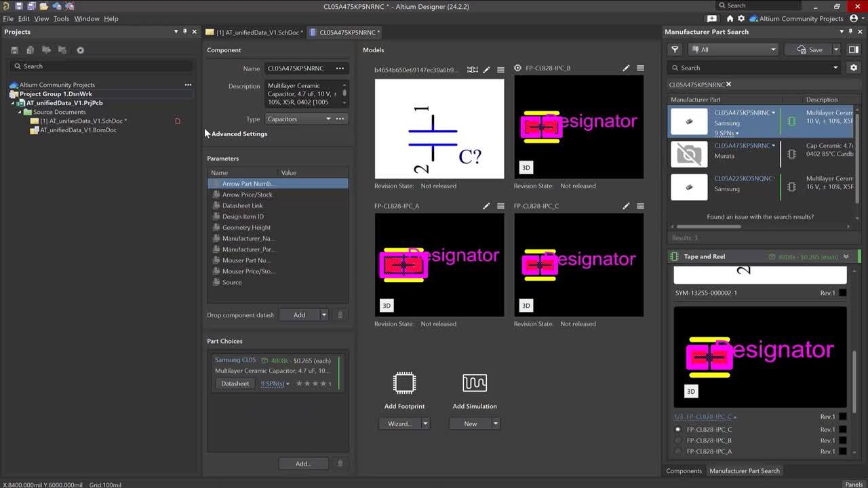Screen dimensions: 868x488
Task: Open the Add parameter dropdown arrow
Action: [x=324, y=315]
